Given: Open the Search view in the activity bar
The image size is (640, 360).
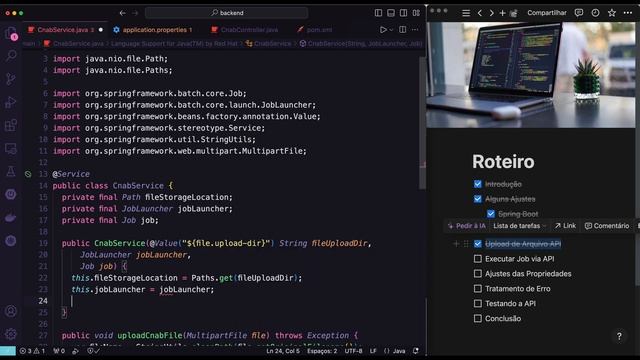Looking at the screenshot, I should [x=11, y=55].
